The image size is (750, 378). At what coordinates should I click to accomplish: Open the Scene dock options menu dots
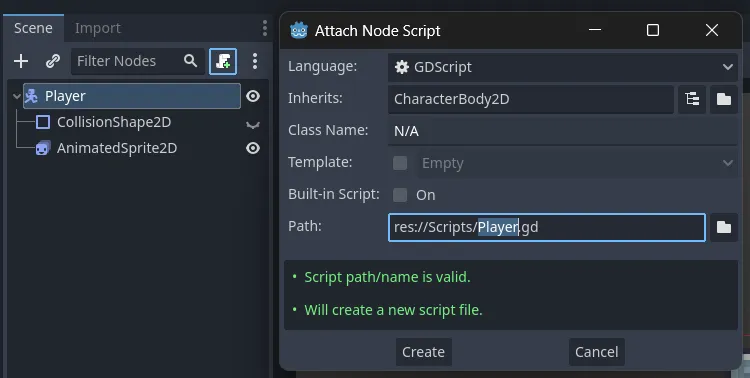(265, 28)
